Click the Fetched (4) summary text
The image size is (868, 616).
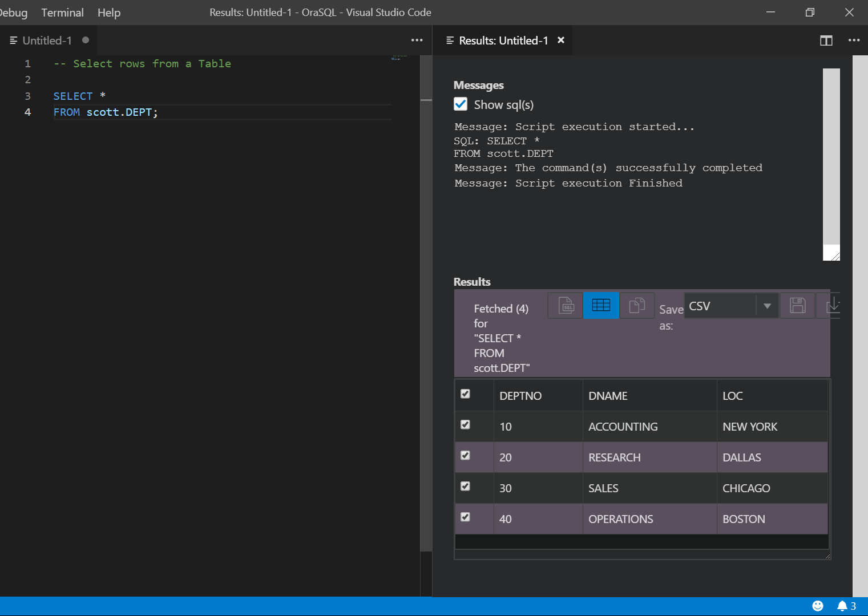pos(502,338)
